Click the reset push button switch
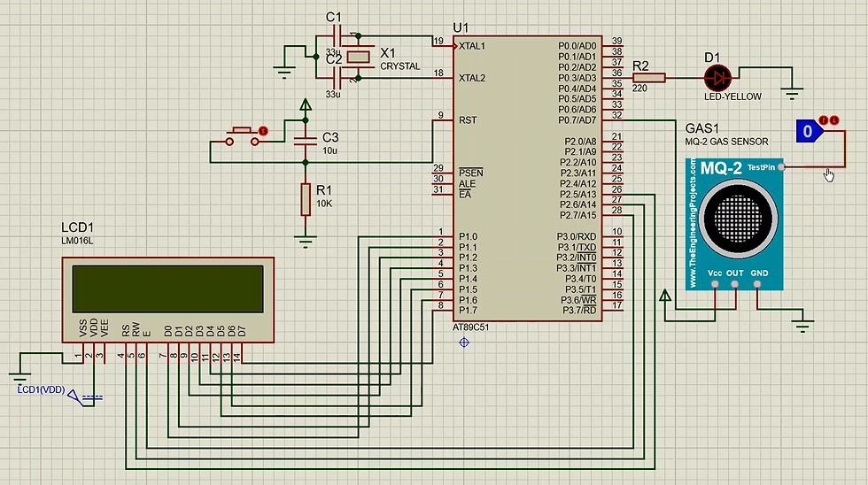Image resolution: width=868 pixels, height=485 pixels. (x=242, y=136)
